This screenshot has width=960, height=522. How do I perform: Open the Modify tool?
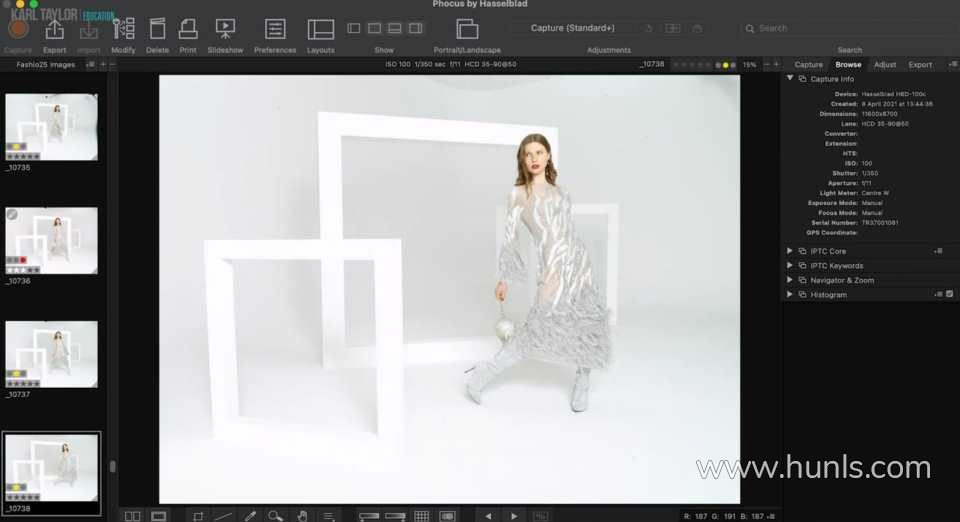tap(124, 30)
